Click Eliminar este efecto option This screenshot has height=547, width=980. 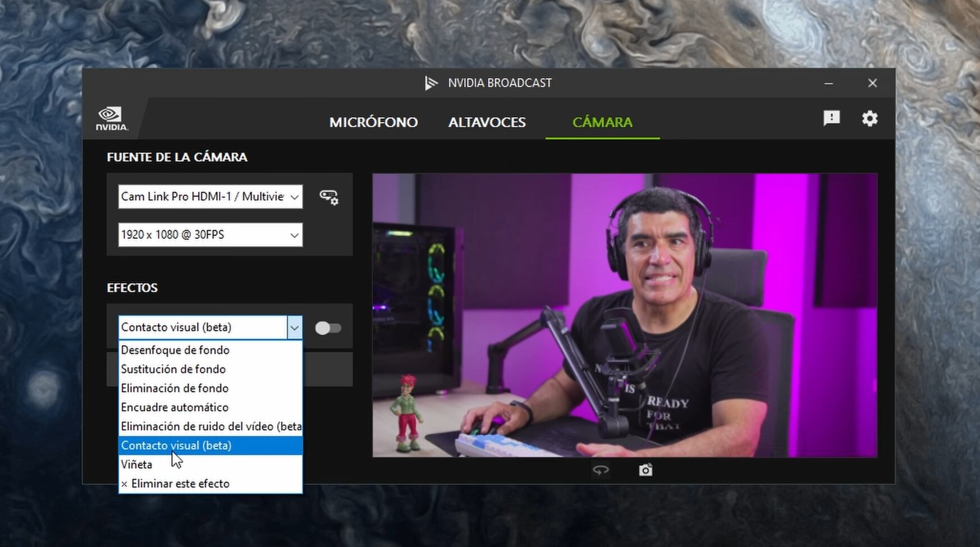coord(210,484)
